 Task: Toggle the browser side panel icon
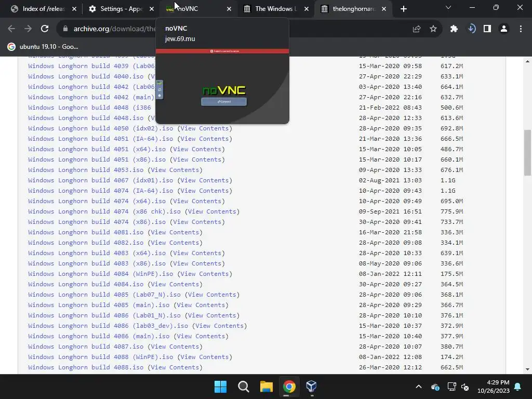(x=487, y=29)
